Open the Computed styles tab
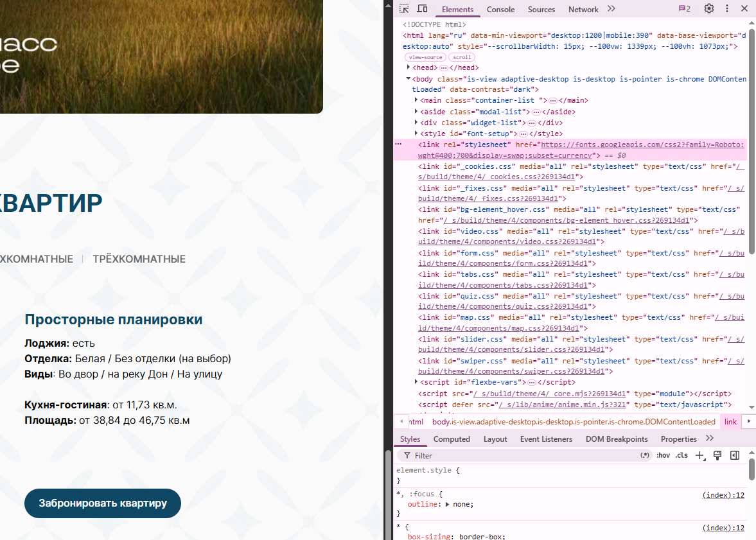756x540 pixels. pos(452,439)
